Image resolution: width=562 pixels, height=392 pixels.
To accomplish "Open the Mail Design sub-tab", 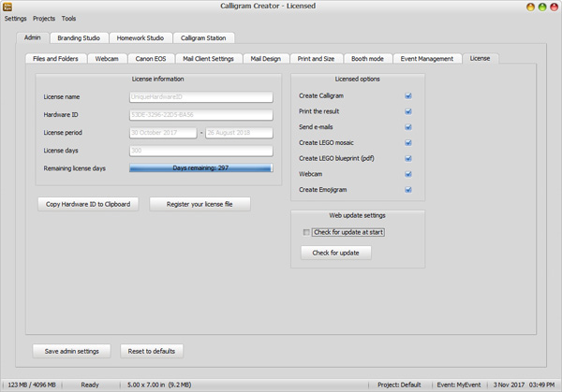I will tap(266, 59).
